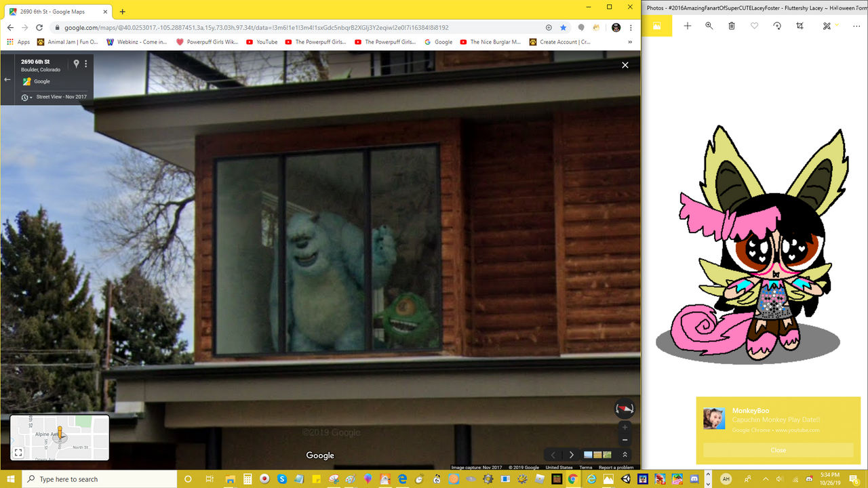Open Cortana circle on the taskbar
The width and height of the screenshot is (868, 488).
(189, 479)
